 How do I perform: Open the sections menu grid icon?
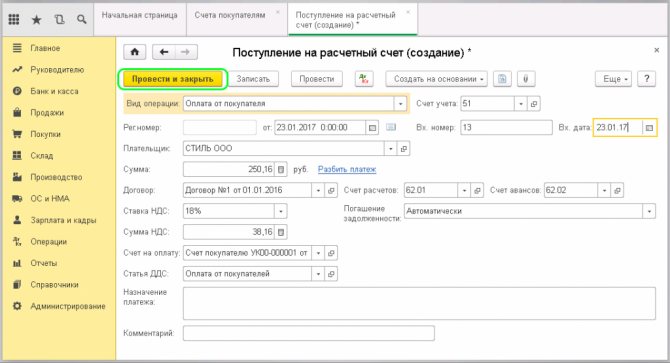(x=14, y=19)
